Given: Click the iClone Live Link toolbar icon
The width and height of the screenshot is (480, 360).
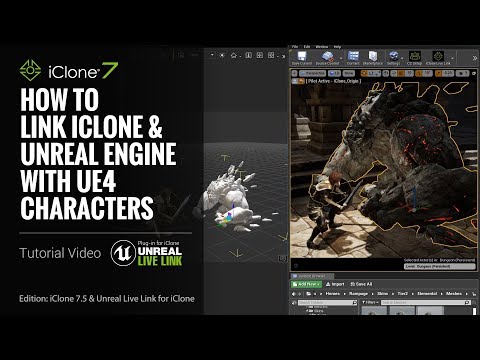Looking at the screenshot, I should [438, 58].
